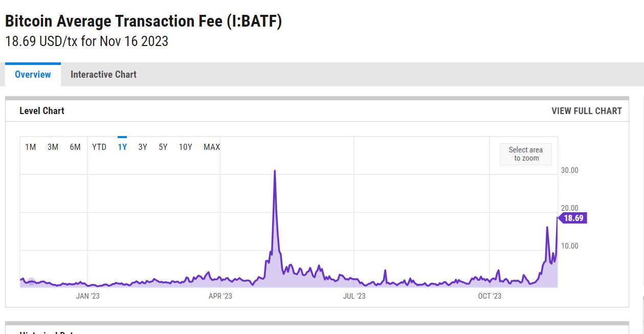Click the VIEW FULL CHART link

click(586, 111)
